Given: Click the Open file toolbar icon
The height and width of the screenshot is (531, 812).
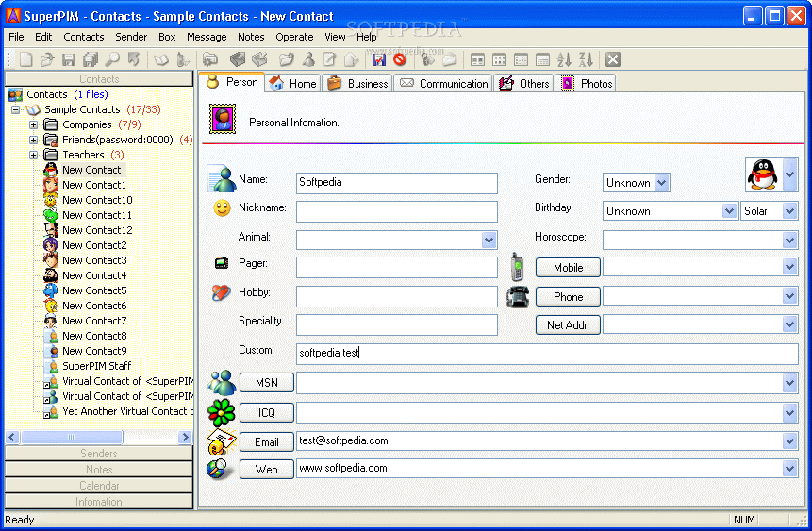Looking at the screenshot, I should [x=47, y=59].
